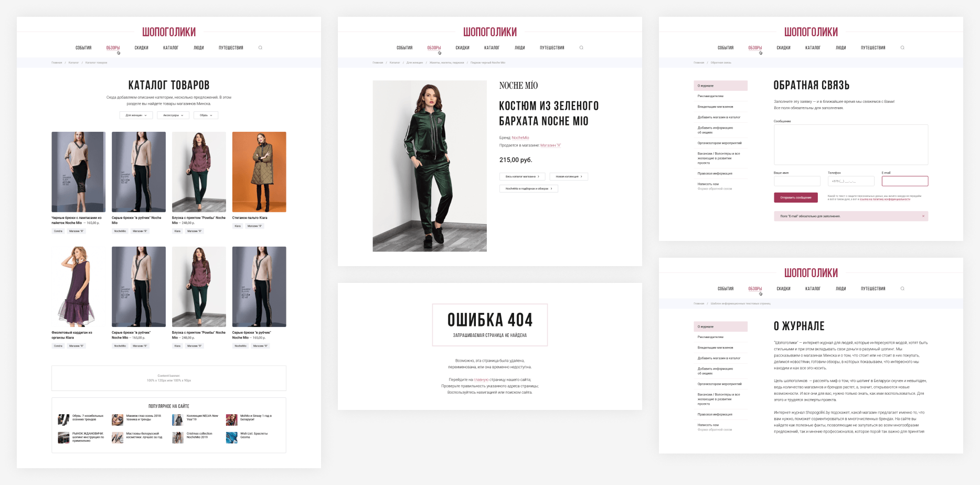The width and height of the screenshot is (980, 485).
Task: Click the Для женщин breadcrumb on product page
Action: pyautogui.click(x=414, y=62)
